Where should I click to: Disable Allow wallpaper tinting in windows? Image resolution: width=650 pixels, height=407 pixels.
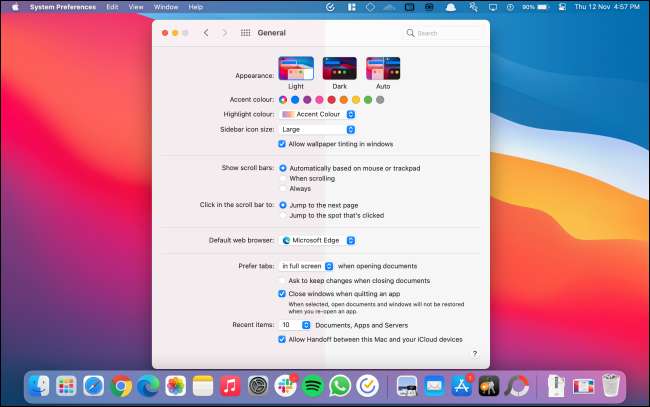282,144
